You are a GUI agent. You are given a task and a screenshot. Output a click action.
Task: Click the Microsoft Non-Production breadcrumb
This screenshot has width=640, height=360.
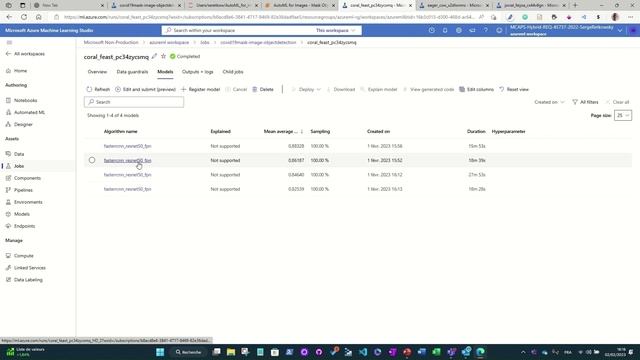pos(111,42)
